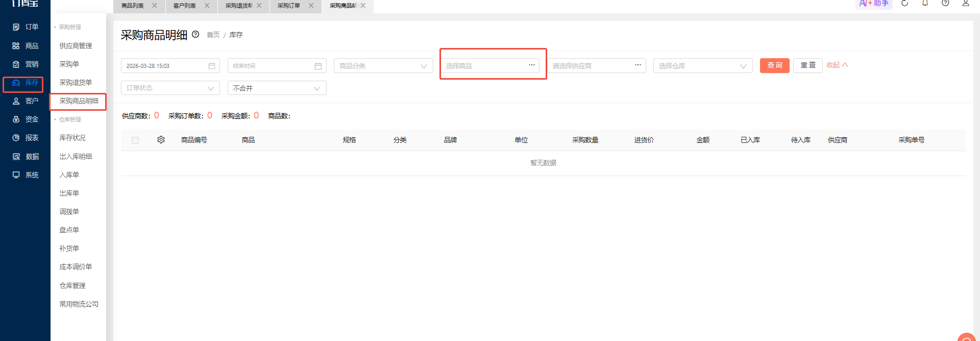
Task: Open the 商品 module in the sidebar
Action: 25,46
